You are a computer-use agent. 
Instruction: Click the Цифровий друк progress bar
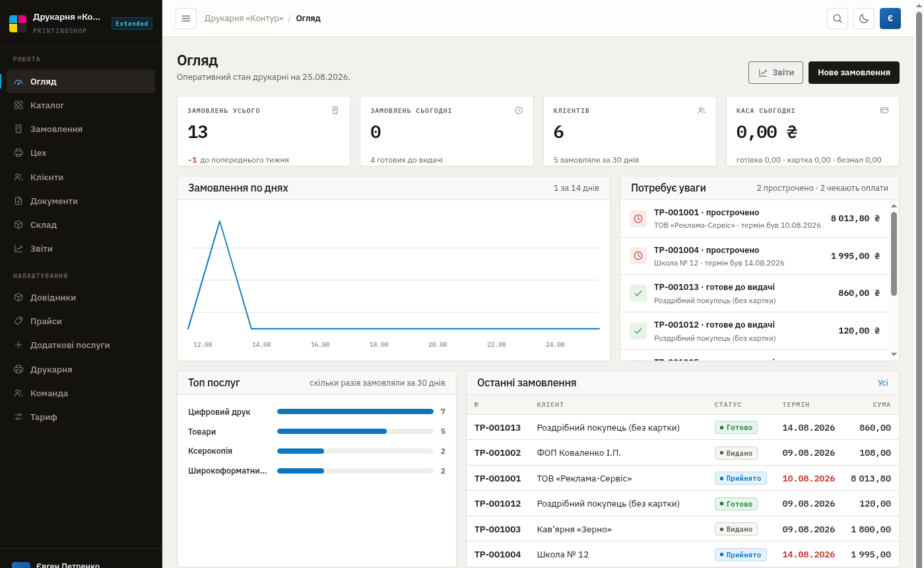[x=355, y=411]
